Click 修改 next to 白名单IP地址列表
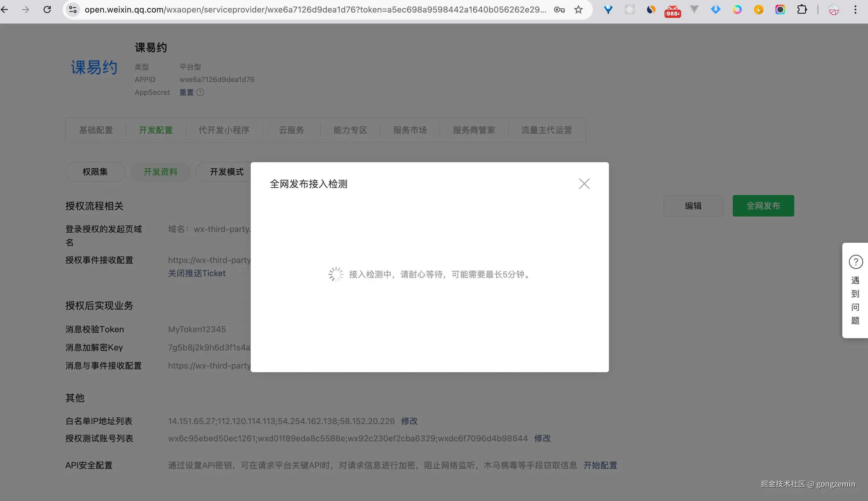The image size is (868, 501). [409, 421]
